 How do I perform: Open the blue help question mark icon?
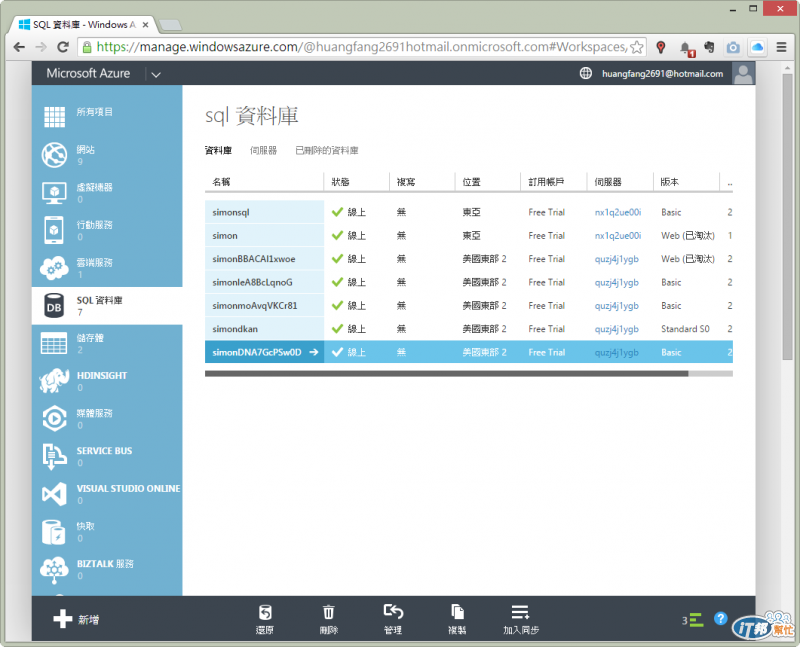720,618
